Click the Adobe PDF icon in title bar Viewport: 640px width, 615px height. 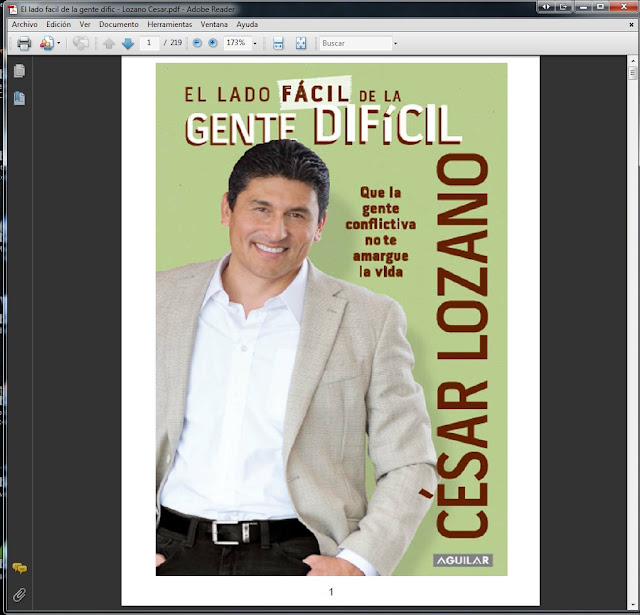13,9
